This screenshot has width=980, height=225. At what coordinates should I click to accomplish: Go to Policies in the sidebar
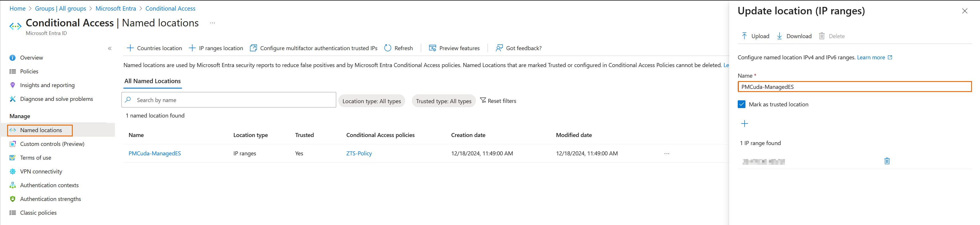coord(29,72)
